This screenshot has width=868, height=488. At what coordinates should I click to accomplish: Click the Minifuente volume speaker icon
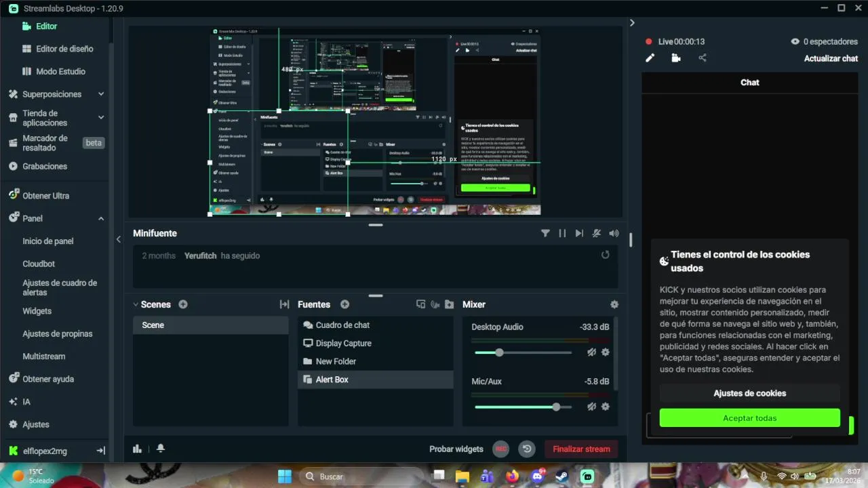coord(614,233)
